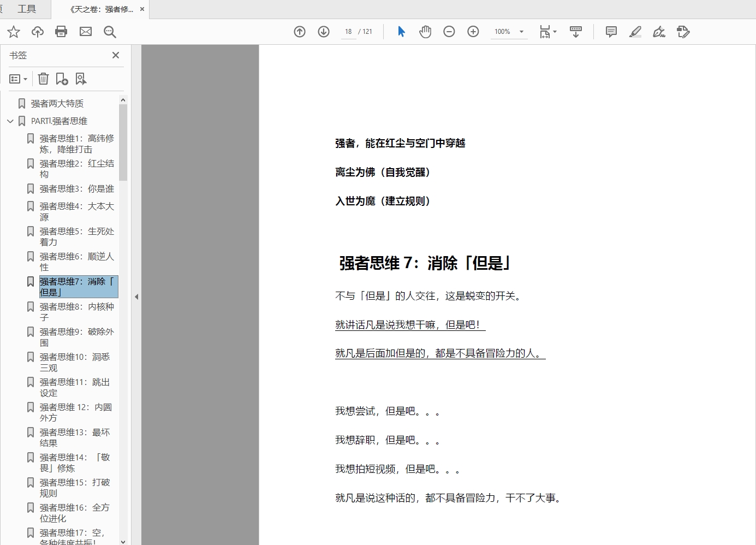The height and width of the screenshot is (545, 756).
Task: Choose the highlighter pen tool
Action: tap(635, 32)
